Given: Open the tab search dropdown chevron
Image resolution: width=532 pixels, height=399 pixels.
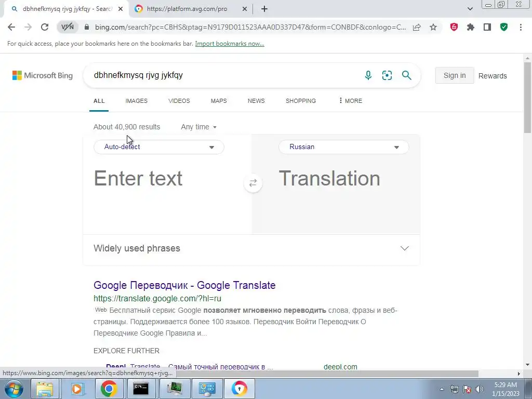Looking at the screenshot, I should tap(470, 9).
